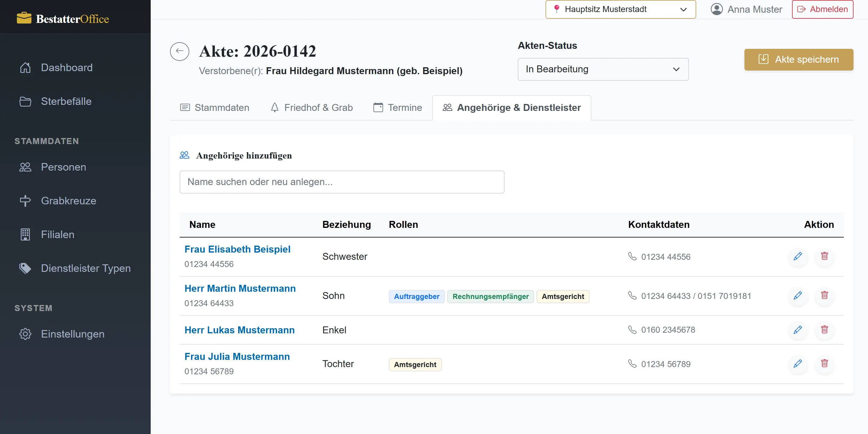
Task: Focus the 'Name suchen oder neu anlegen' field
Action: point(342,182)
